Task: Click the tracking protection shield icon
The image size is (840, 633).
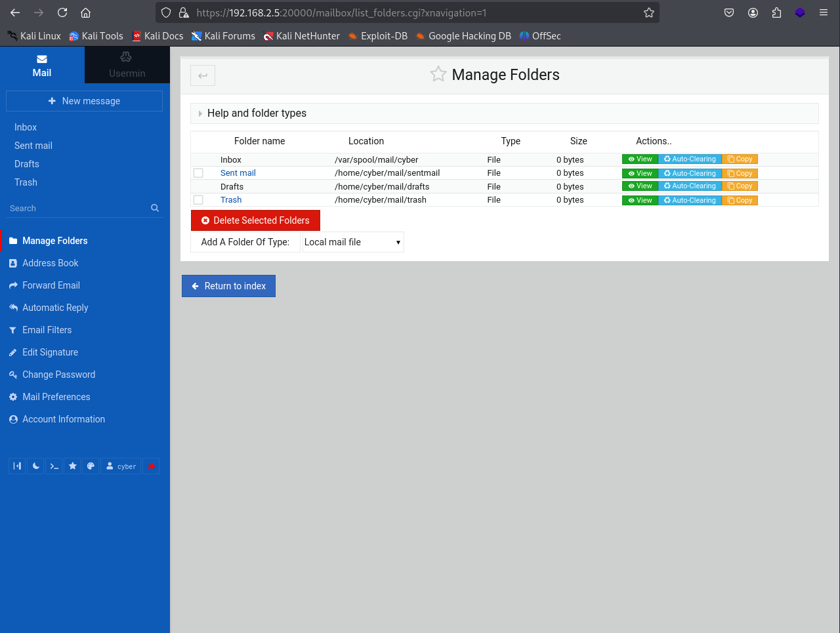Action: (x=166, y=12)
